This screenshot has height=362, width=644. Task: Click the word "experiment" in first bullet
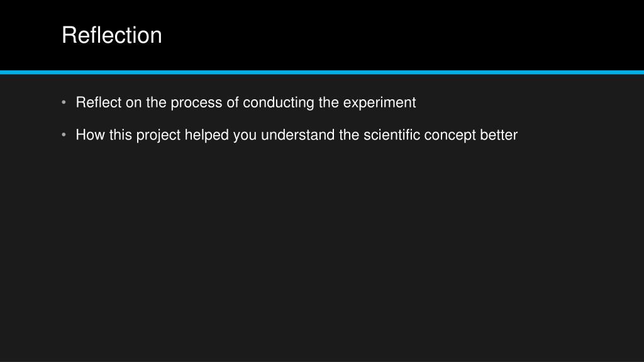(379, 103)
